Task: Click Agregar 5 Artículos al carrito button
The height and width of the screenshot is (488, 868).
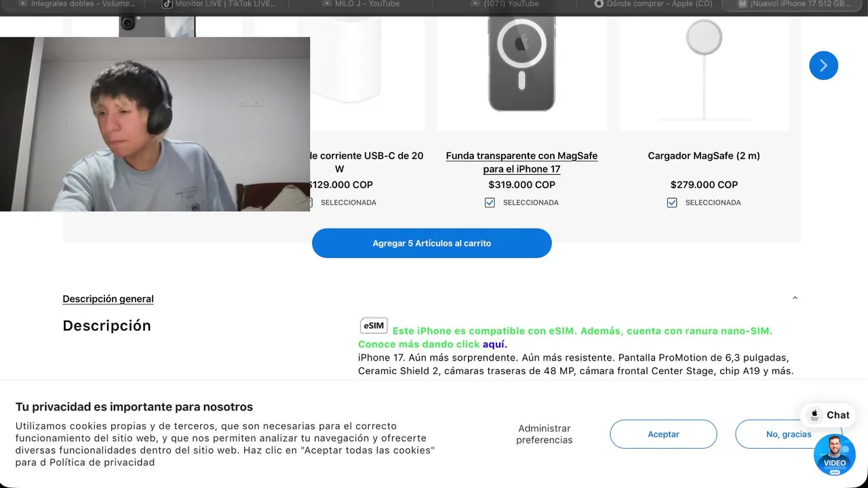Action: (x=432, y=243)
